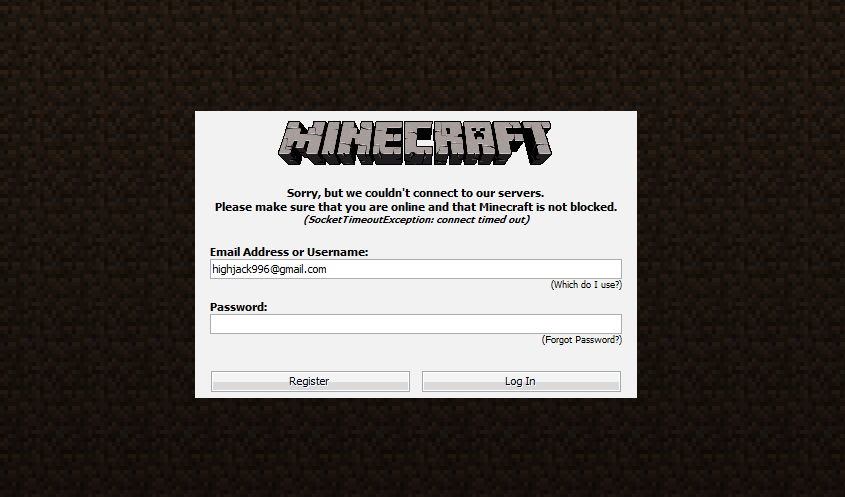Viewport: 845px width, 497px height.
Task: Click the "Sorry, but we couldn't connect" message
Action: [415, 193]
